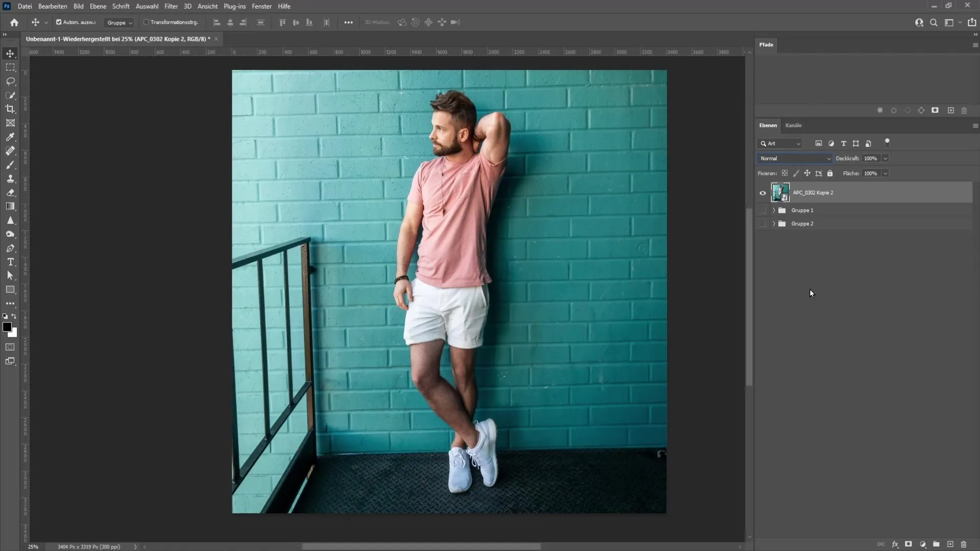Click the Flächen percentage field
Viewport: 980px width, 551px height.
pos(871,173)
